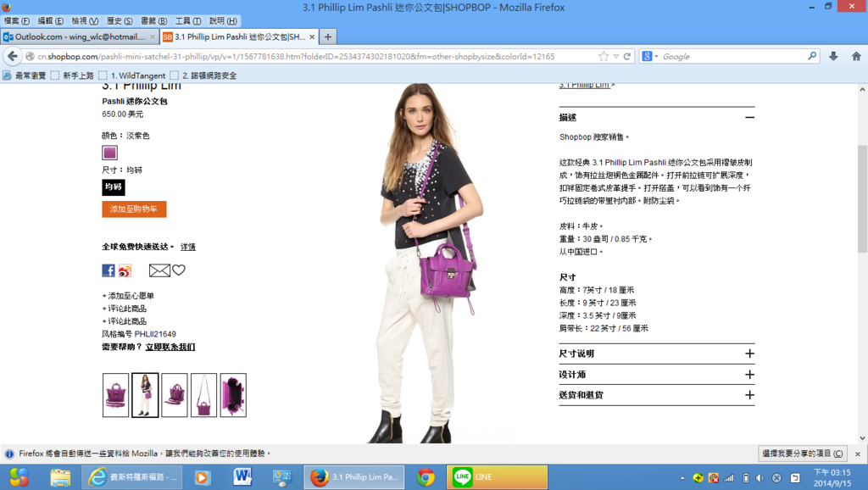Screen dimensions: 868x490
Task: Add to wishlist heart icon
Action: click(178, 270)
